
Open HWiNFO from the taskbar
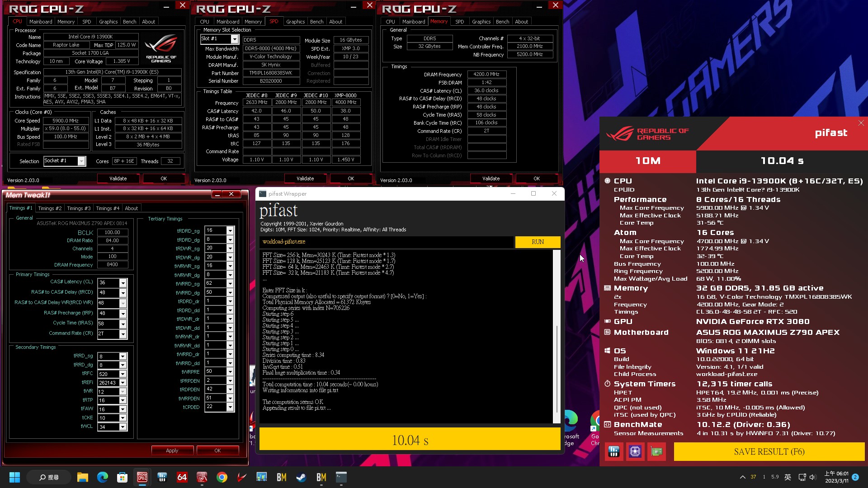162,477
